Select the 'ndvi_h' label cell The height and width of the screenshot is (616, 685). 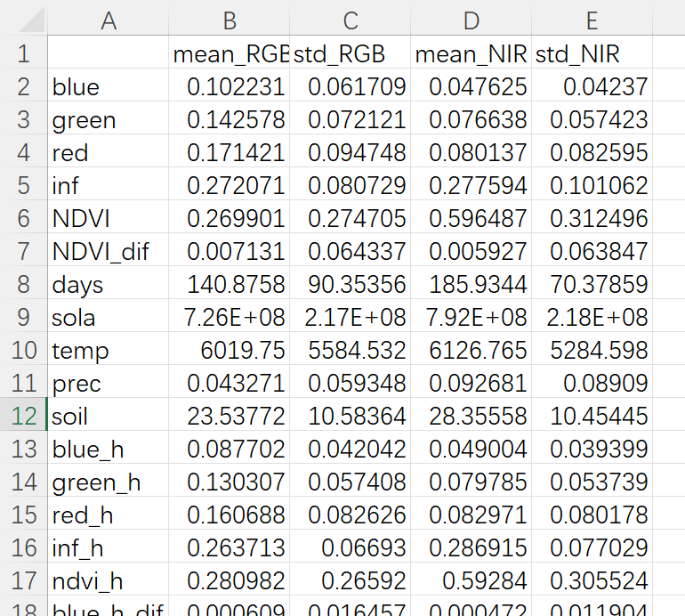pos(108,580)
